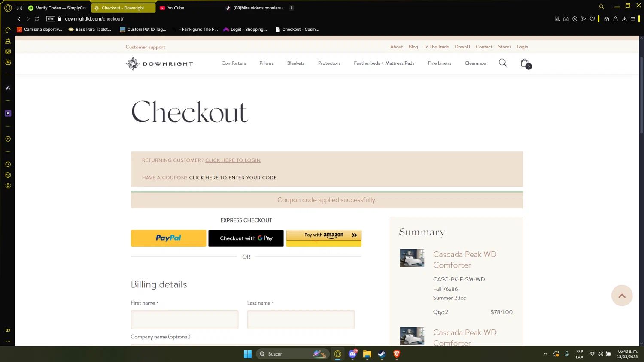Open the sidebar three-dots setup menu
Image resolution: width=644 pixels, height=362 pixels.
point(8,341)
